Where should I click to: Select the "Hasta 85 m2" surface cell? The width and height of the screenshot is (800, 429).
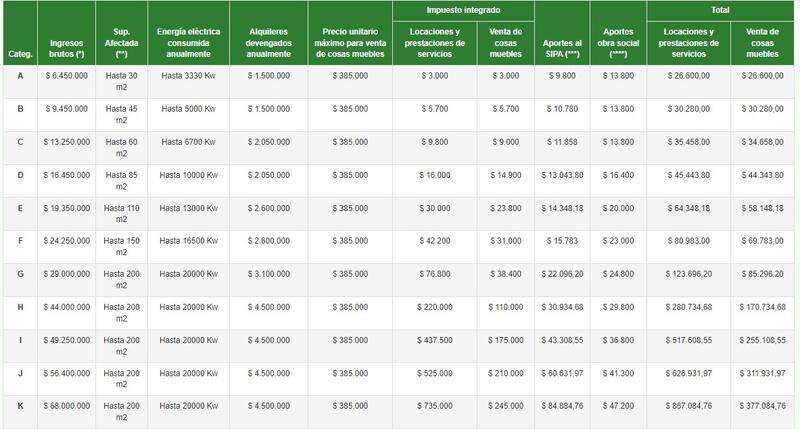point(121,181)
